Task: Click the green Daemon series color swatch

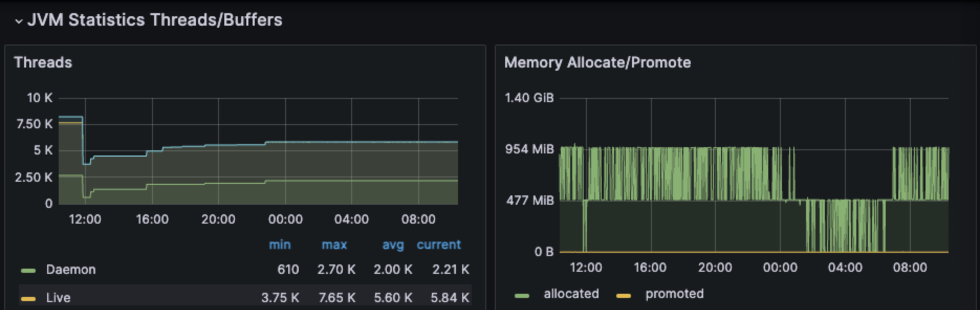Action: coord(28,270)
